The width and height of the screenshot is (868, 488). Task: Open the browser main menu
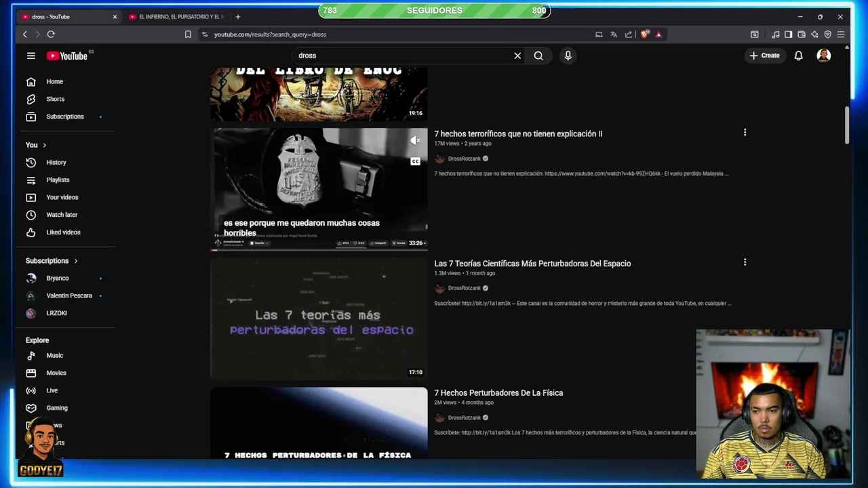(841, 34)
